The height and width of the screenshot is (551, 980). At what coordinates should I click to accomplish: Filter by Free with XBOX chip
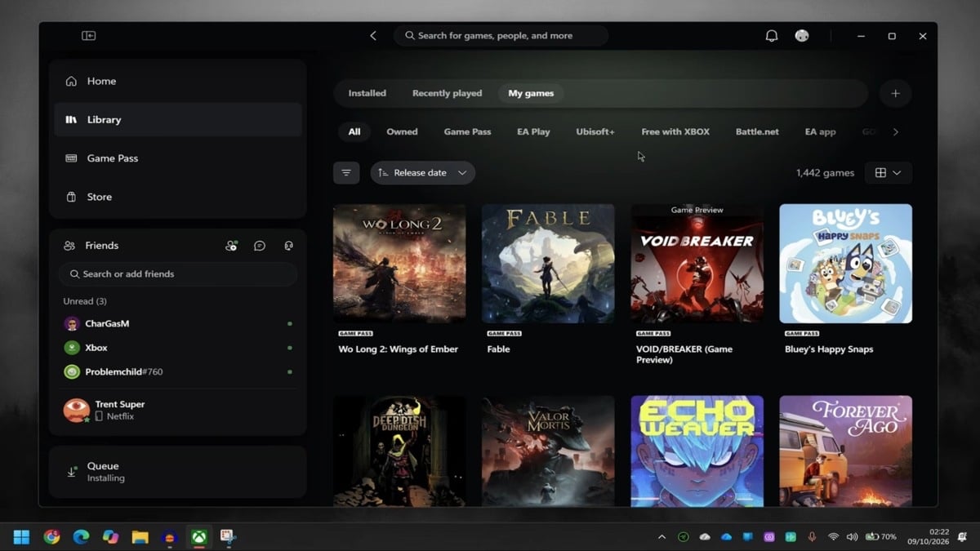tap(675, 131)
